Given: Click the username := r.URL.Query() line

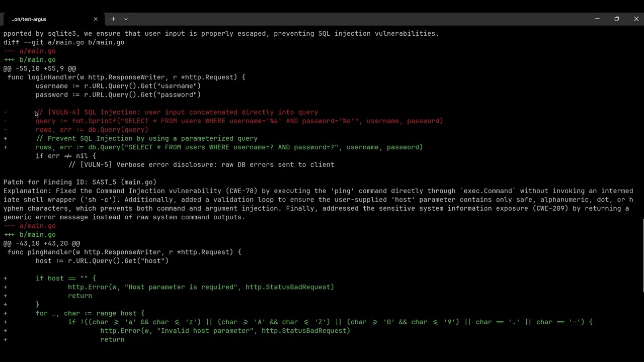Looking at the screenshot, I should (x=118, y=86).
